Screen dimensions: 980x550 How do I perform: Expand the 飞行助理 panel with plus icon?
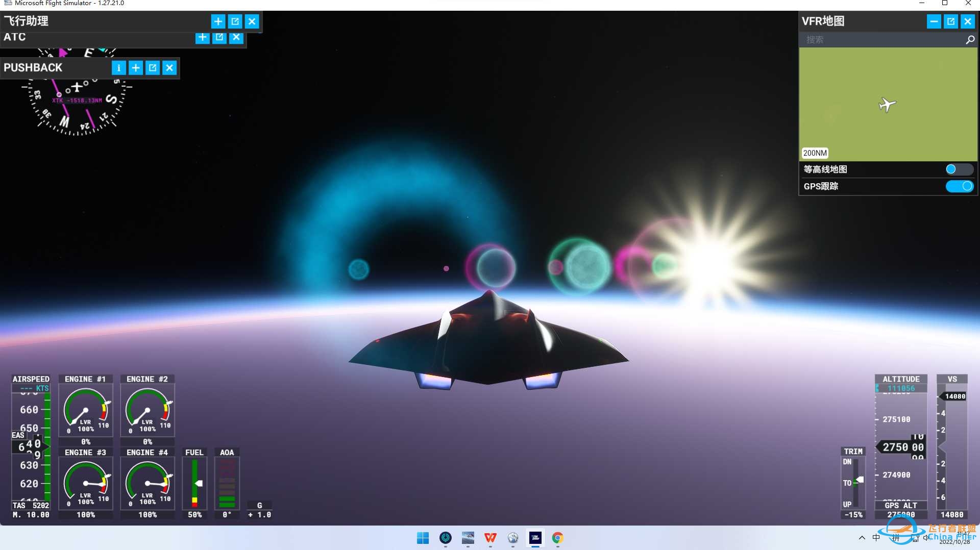pos(218,21)
